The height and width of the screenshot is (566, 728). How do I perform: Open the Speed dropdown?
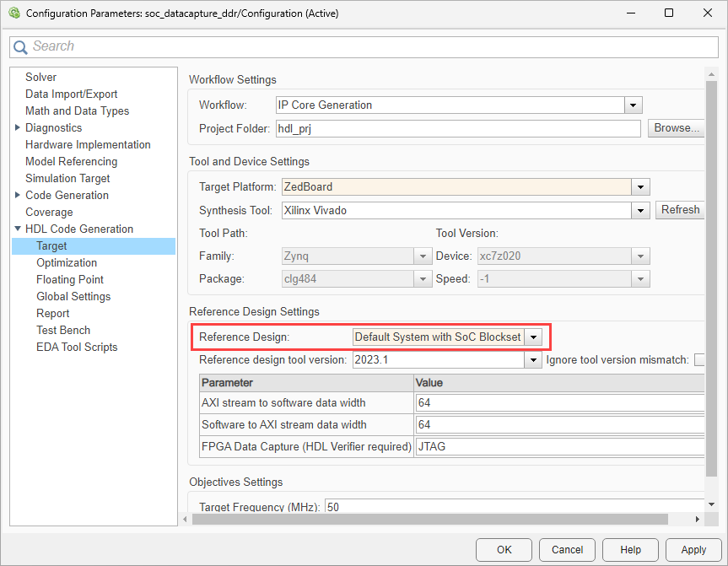[x=639, y=278]
